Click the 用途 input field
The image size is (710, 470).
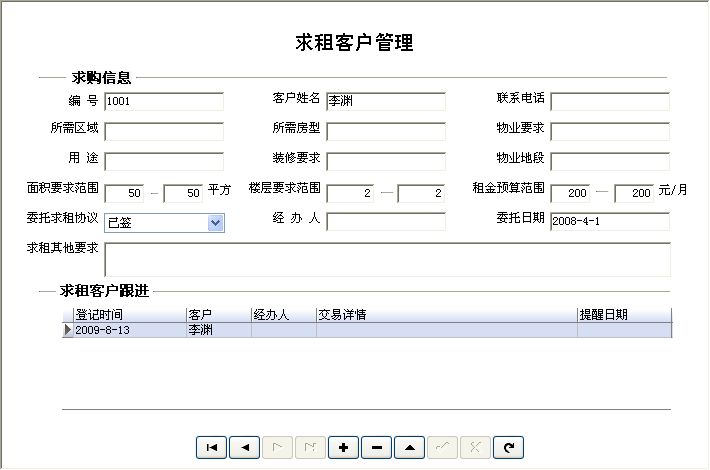point(164,161)
